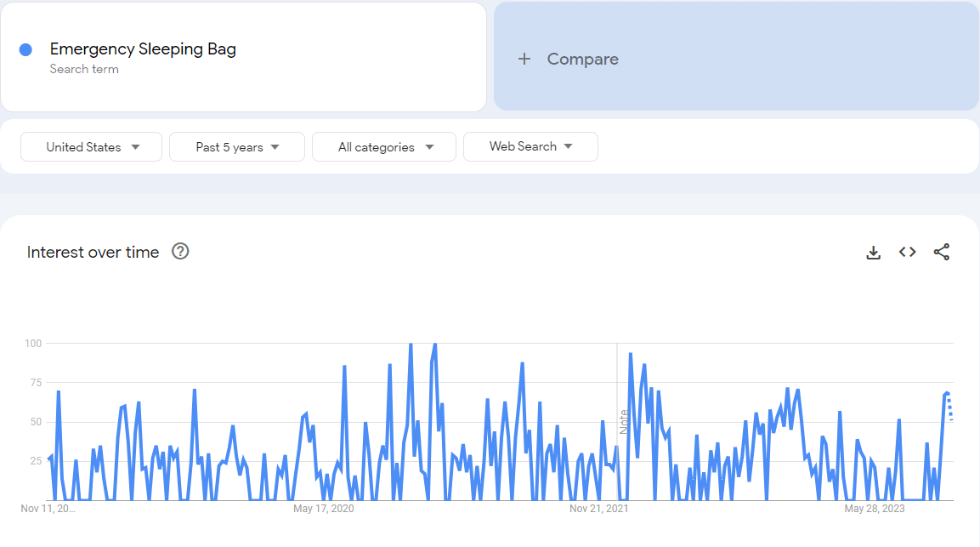Open the Past 5 years dropdown
Image resolution: width=980 pixels, height=547 pixels.
coord(237,147)
